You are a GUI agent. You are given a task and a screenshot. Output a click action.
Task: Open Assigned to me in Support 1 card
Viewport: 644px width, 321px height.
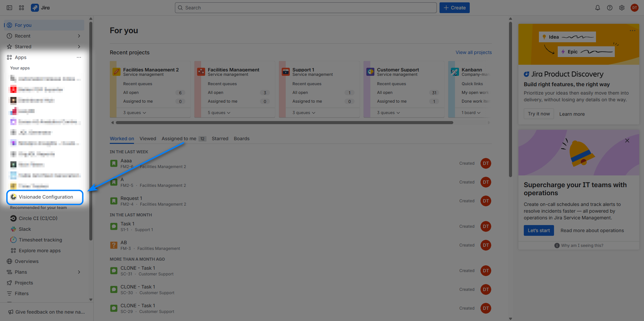click(307, 101)
